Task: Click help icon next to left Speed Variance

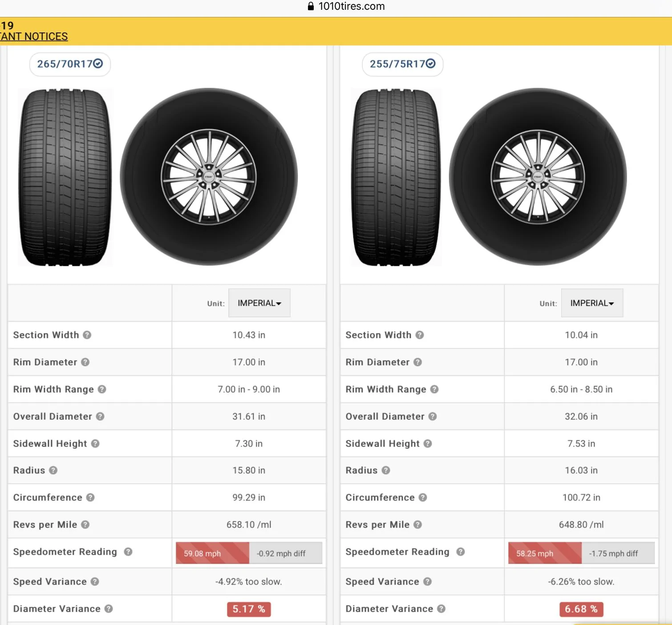Action: [95, 581]
